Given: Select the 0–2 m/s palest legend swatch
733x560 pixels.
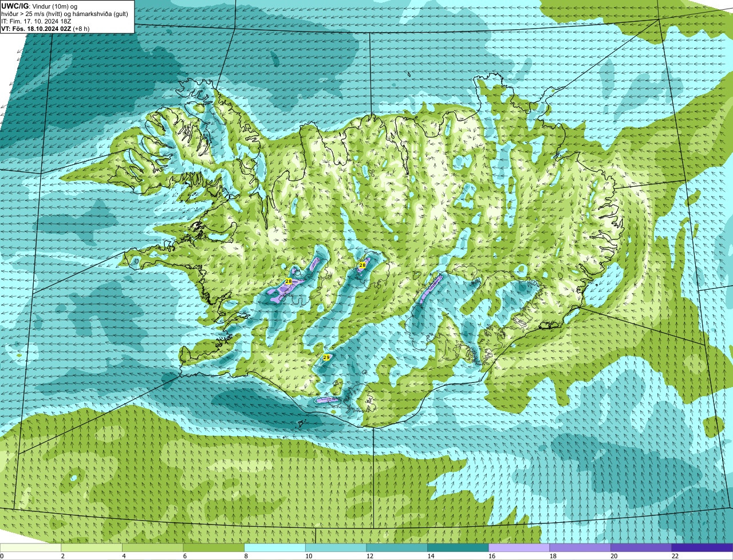Looking at the screenshot, I should [30, 547].
